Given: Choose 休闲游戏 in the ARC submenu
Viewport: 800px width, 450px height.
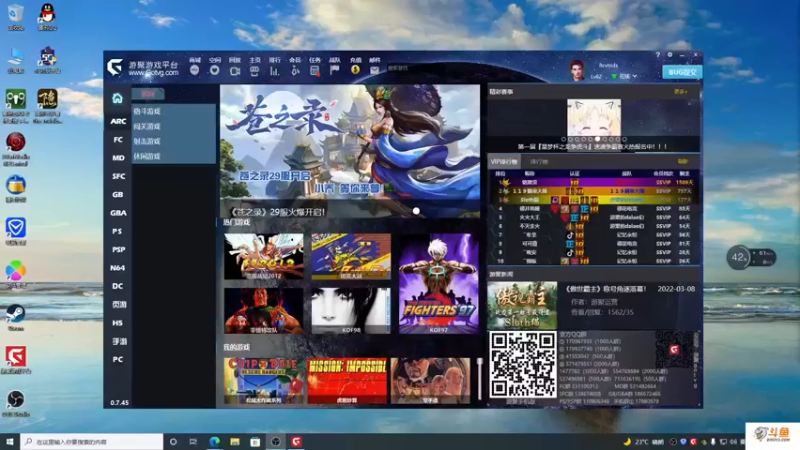Looking at the screenshot, I should click(147, 156).
